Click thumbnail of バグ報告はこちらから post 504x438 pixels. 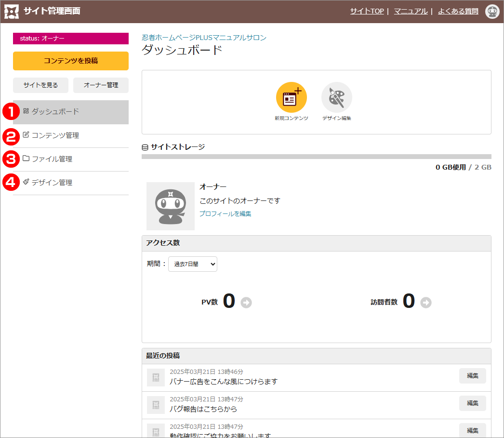(156, 405)
